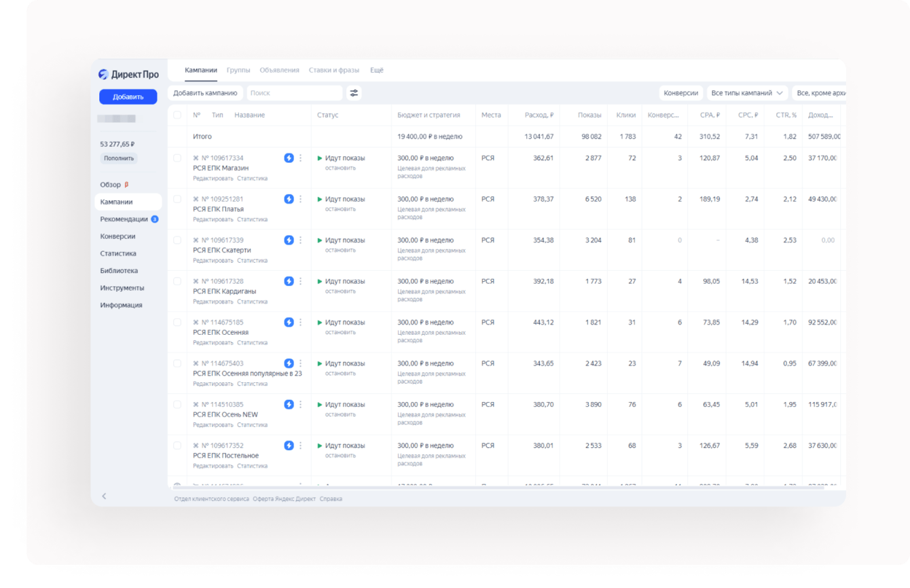This screenshot has width=910, height=588.
Task: Click the Конверсии button in the toolbar
Action: (x=681, y=93)
